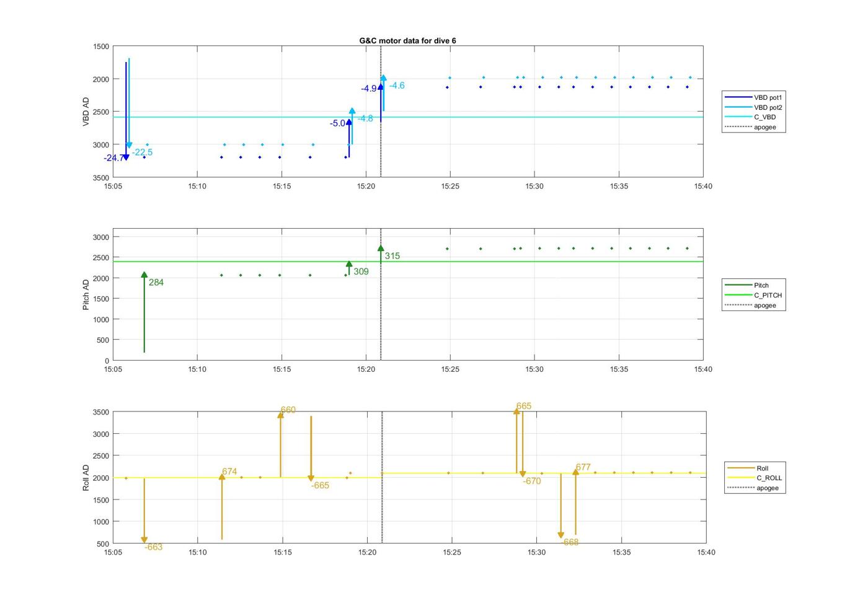The width and height of the screenshot is (868, 611).
Task: Select the Roll legend entry
Action: tap(748, 468)
